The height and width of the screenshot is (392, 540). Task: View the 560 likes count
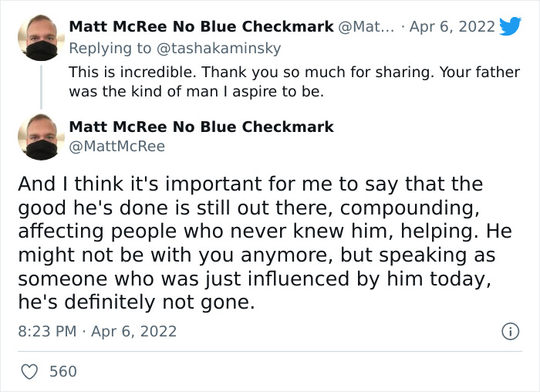pyautogui.click(x=63, y=371)
